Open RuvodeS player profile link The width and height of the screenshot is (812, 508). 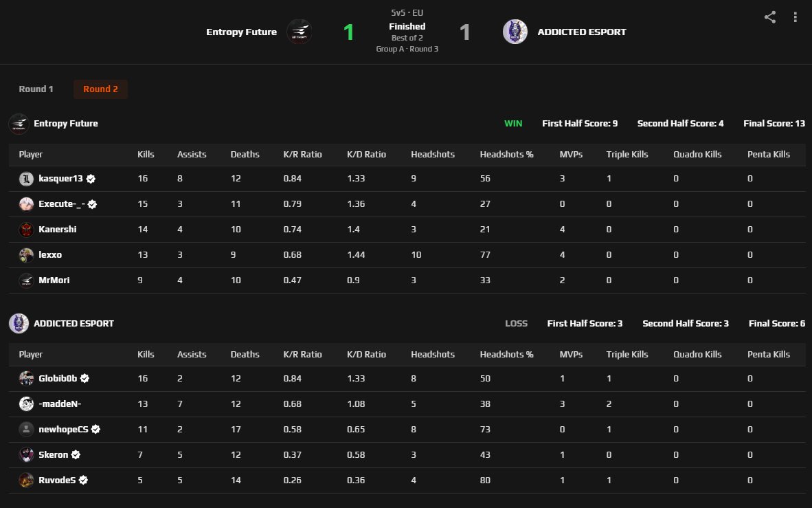[57, 480]
